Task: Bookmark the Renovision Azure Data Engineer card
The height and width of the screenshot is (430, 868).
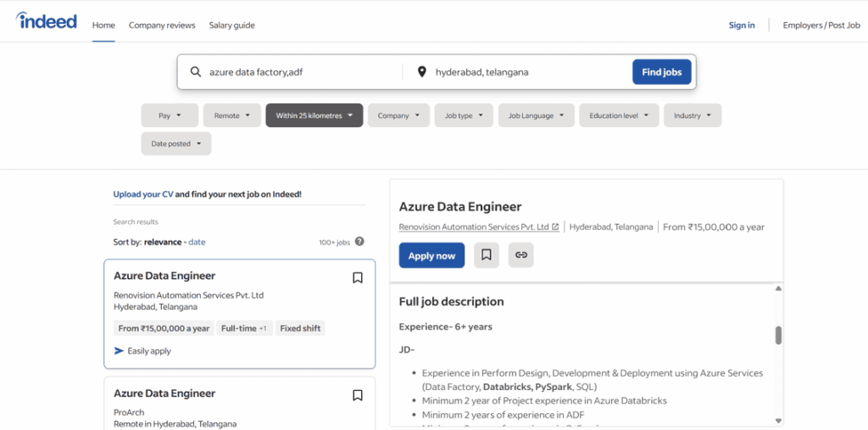Action: pyautogui.click(x=358, y=277)
